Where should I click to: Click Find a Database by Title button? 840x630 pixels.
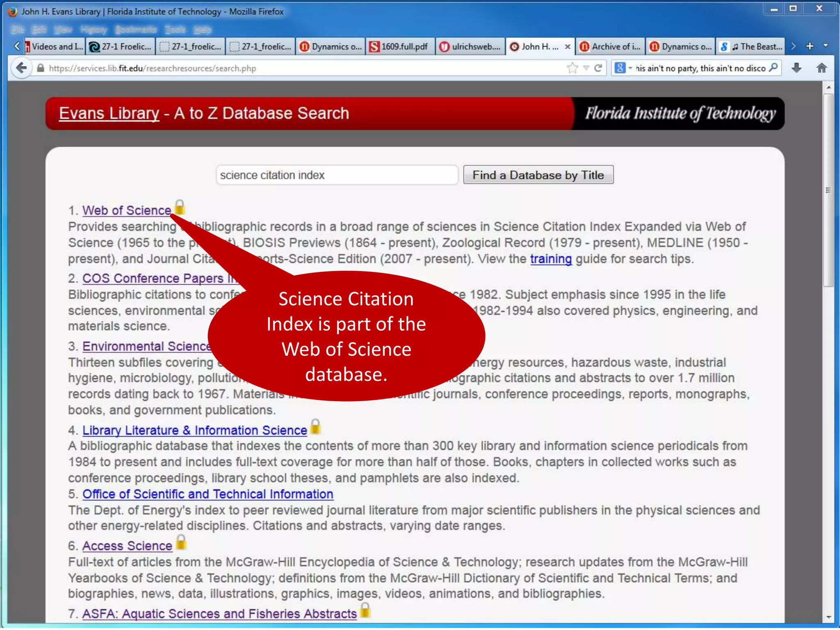(x=539, y=175)
